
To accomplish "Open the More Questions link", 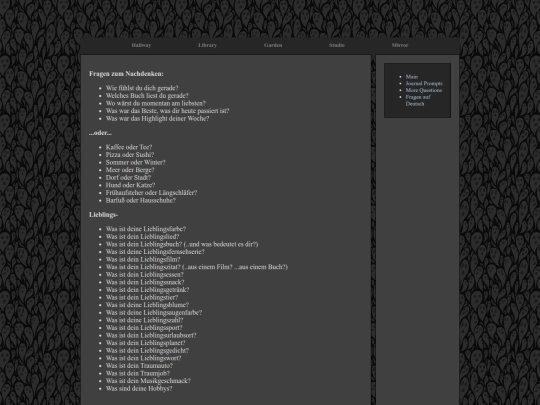I will pyautogui.click(x=424, y=90).
